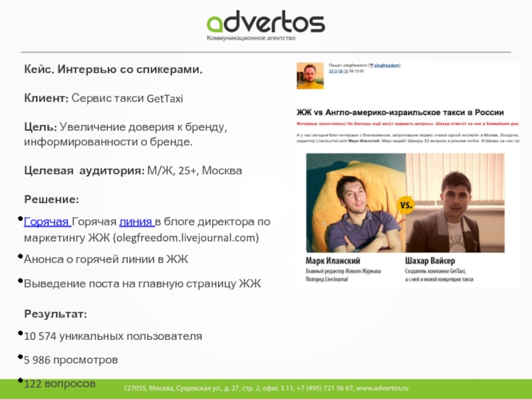This screenshot has width=532, height=399.
Task: Click the 'Клиент:' label
Action: [47, 98]
